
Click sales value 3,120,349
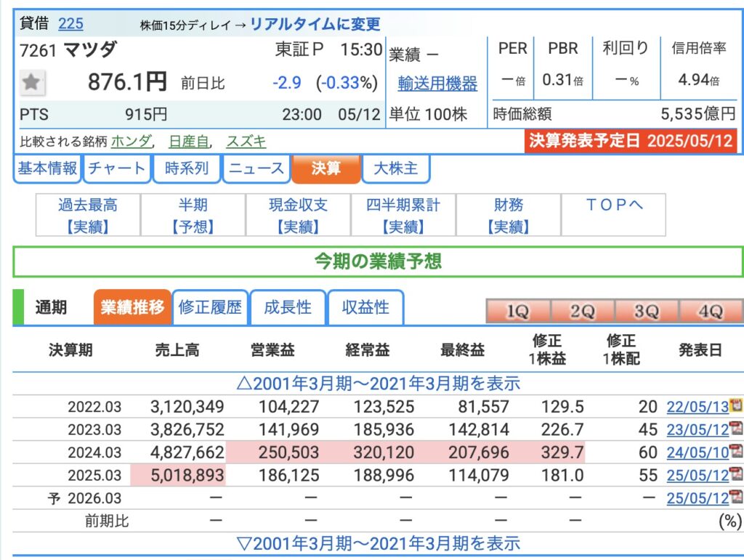pos(187,407)
